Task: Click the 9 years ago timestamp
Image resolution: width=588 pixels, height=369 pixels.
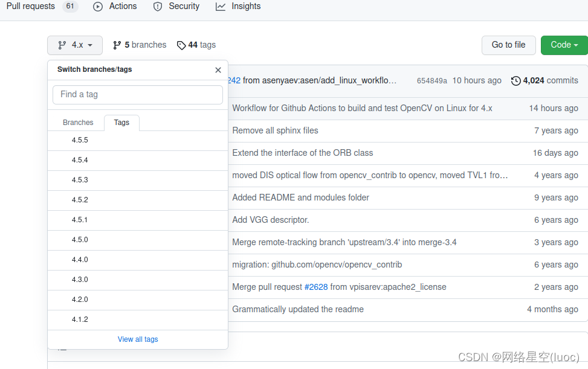Action: [x=556, y=197]
